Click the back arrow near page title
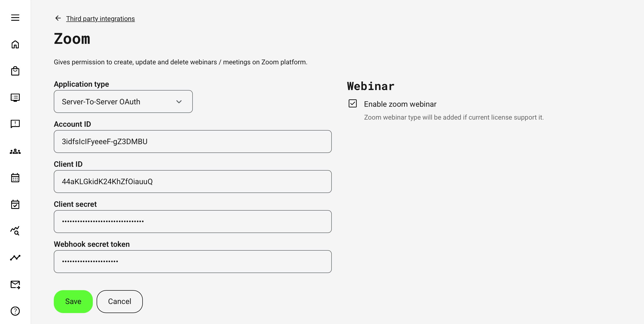This screenshot has height=324, width=644. [x=58, y=18]
